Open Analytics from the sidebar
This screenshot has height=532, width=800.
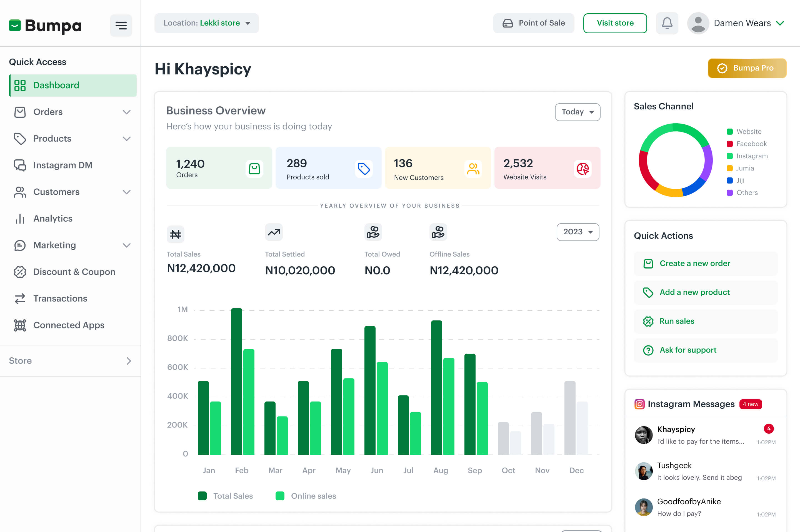pyautogui.click(x=53, y=219)
